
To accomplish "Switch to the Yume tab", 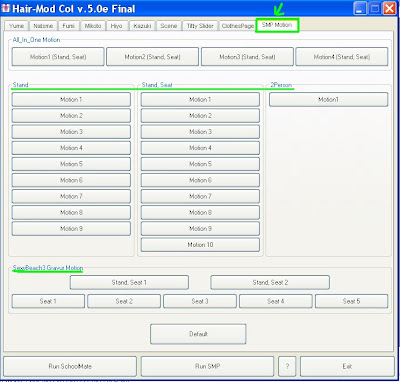I will pos(17,26).
